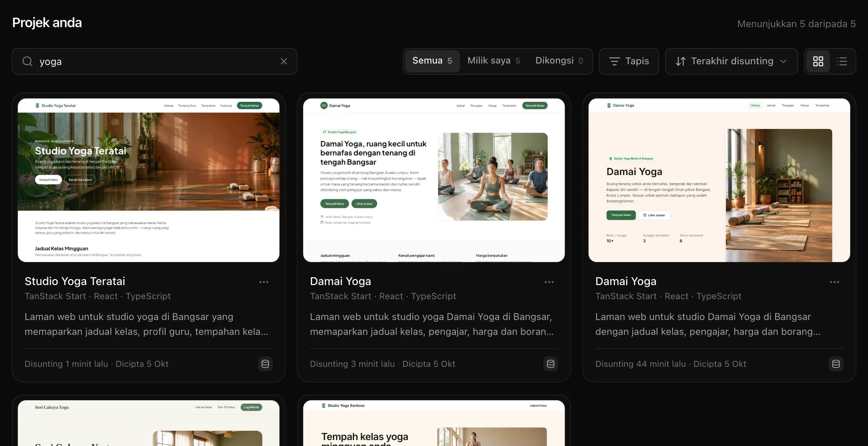Click database icon on Damai Yoga edited 3 minit lalu
This screenshot has height=446, width=868.
(x=551, y=364)
